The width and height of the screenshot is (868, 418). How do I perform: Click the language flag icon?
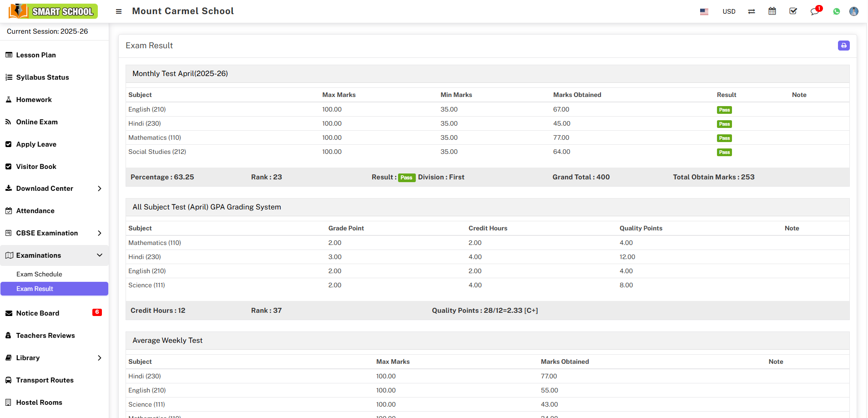click(x=704, y=12)
